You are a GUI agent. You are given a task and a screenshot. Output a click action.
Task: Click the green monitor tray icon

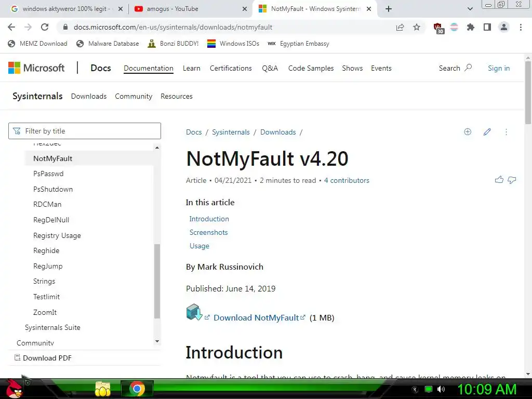pos(429,389)
